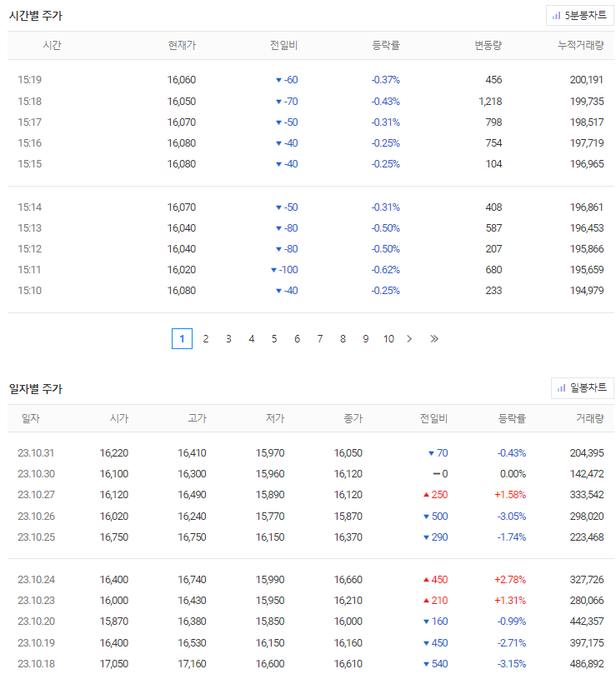Select the 15:19 time cell
616x679 pixels.
coord(29,80)
